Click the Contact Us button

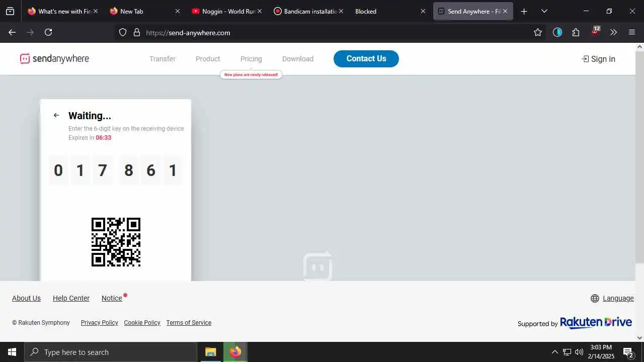(366, 59)
